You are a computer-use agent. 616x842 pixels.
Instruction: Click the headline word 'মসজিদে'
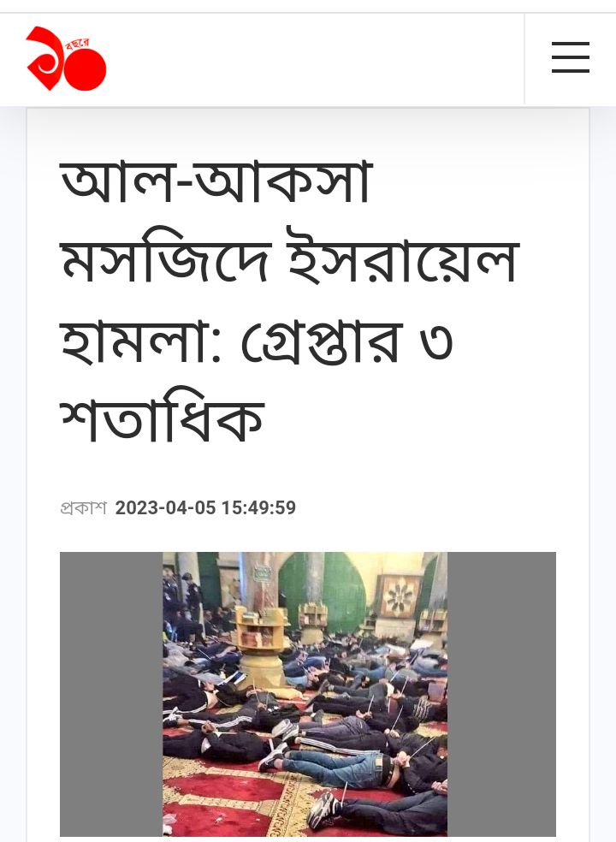(164, 260)
